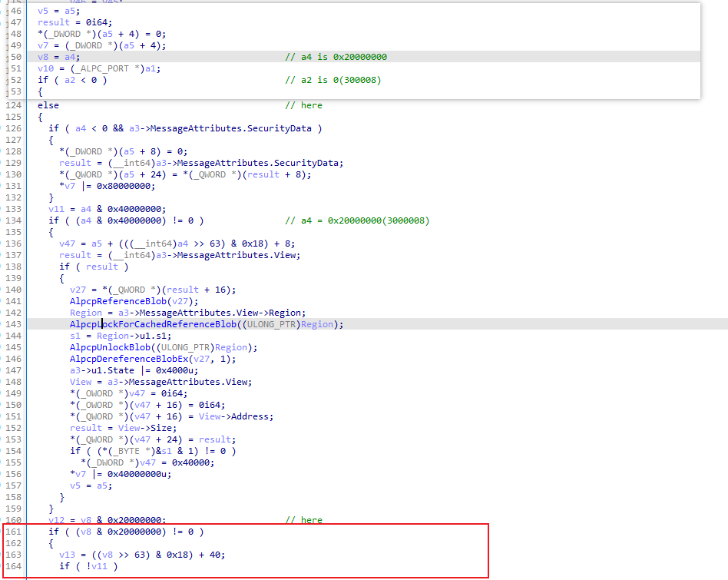Click '_OWORD' cast on line 149

(97, 393)
